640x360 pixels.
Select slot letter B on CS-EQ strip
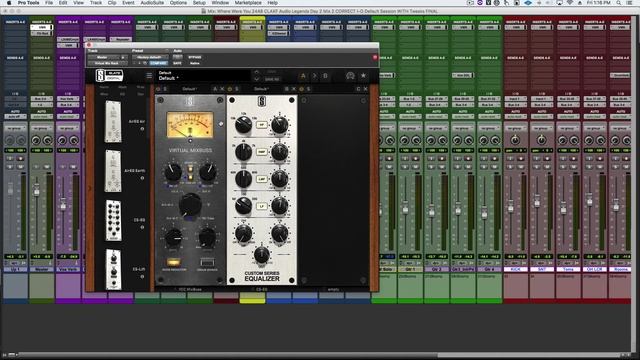[x=287, y=89]
